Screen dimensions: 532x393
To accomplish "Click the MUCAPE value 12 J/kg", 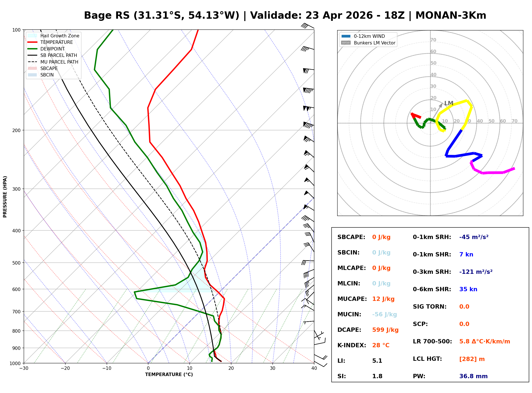I will pyautogui.click(x=383, y=299).
